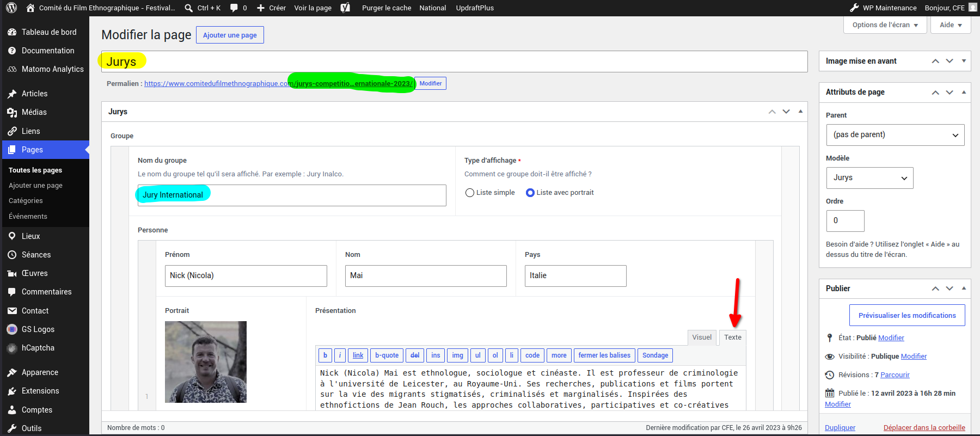Click the Sondage quicktag button
980x436 pixels.
pyautogui.click(x=655, y=355)
